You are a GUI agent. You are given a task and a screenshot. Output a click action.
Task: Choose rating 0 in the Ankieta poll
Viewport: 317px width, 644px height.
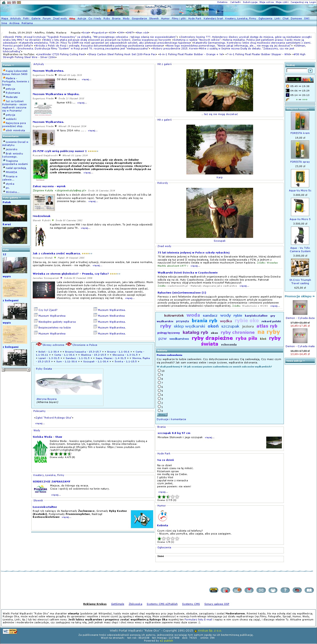pos(159,411)
